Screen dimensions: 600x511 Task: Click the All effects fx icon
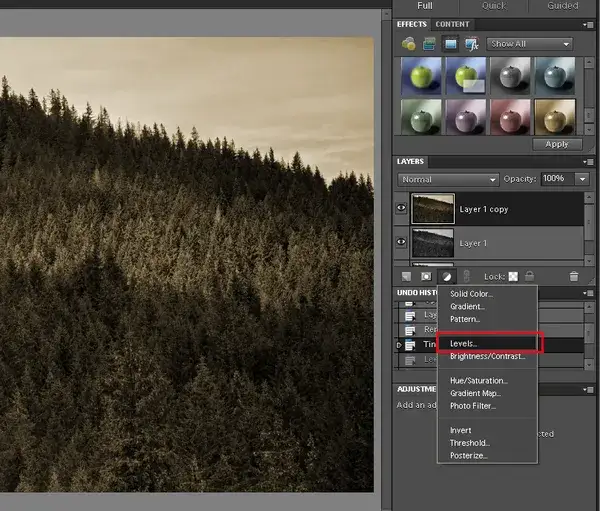[x=471, y=44]
